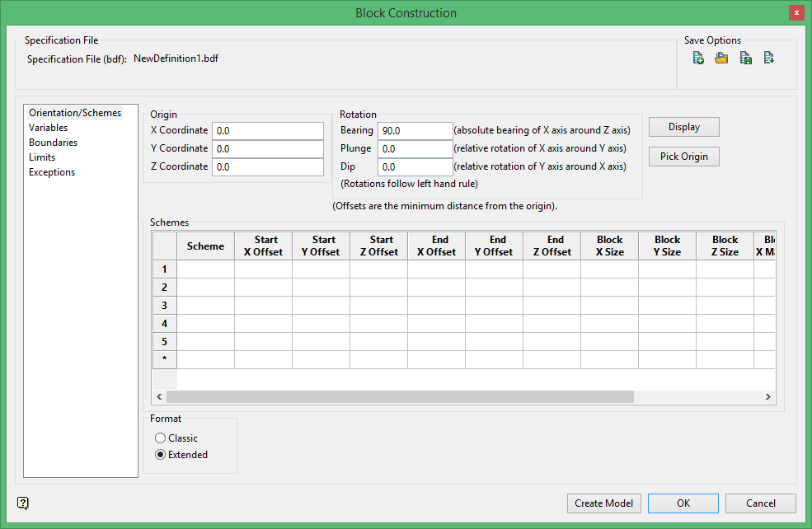Select the Extended format radio button

coord(161,455)
